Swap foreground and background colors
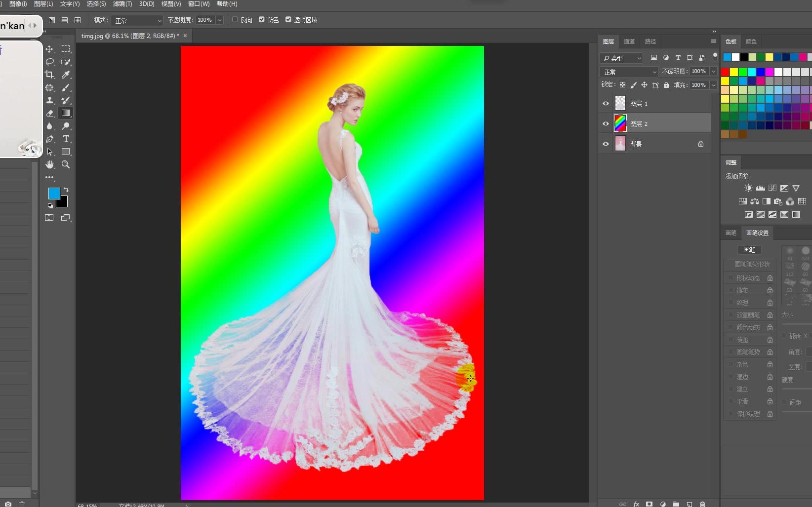 tap(66, 190)
